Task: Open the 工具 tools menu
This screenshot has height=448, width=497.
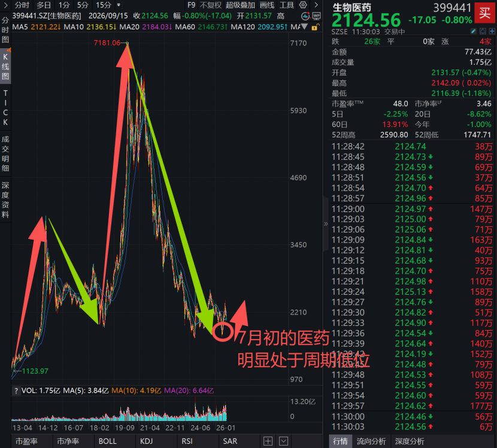Action: click(287, 5)
